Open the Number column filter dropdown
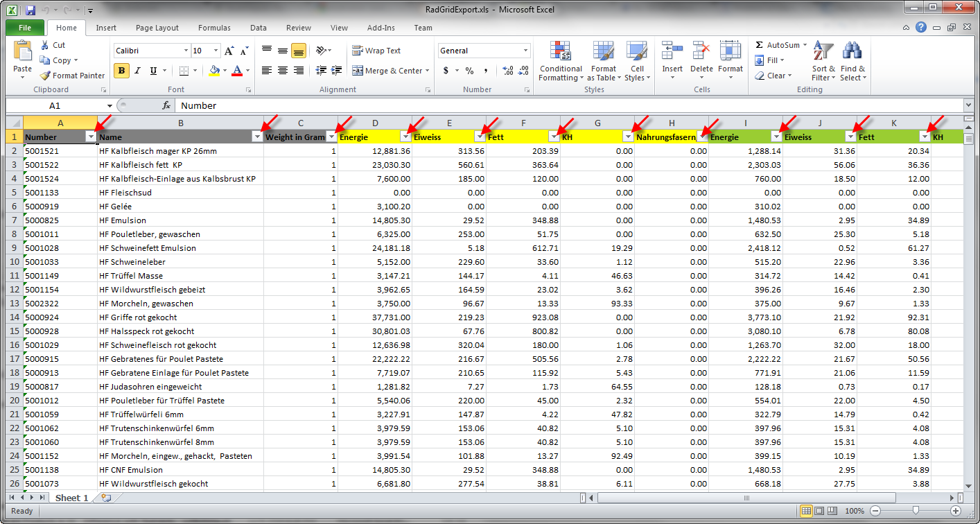980x524 pixels. pyautogui.click(x=91, y=137)
